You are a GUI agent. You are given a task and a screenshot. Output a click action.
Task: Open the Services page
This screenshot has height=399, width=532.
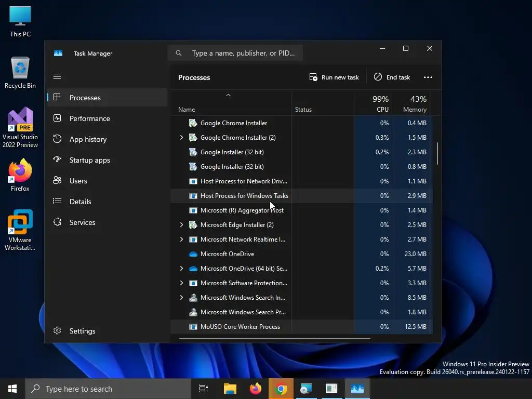pos(107,222)
